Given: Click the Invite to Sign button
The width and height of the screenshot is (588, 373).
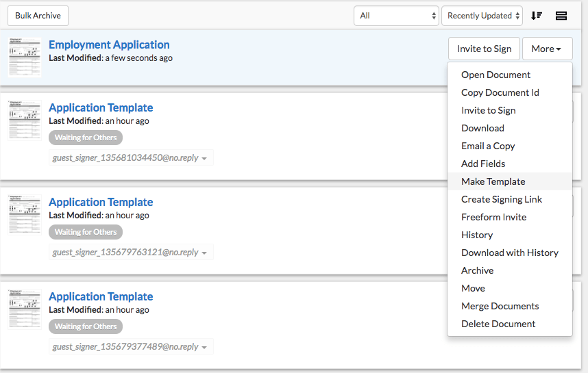Looking at the screenshot, I should (x=484, y=49).
